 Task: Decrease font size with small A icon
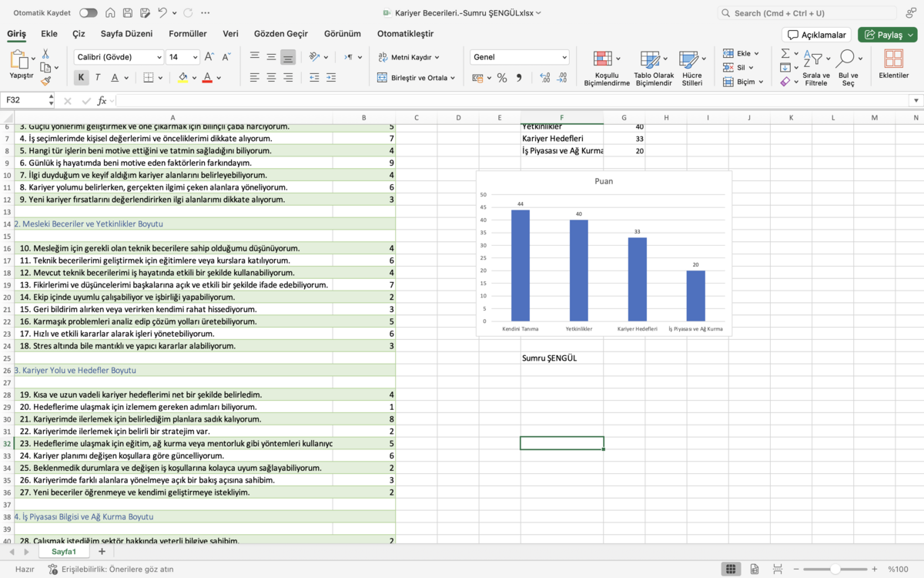[226, 57]
